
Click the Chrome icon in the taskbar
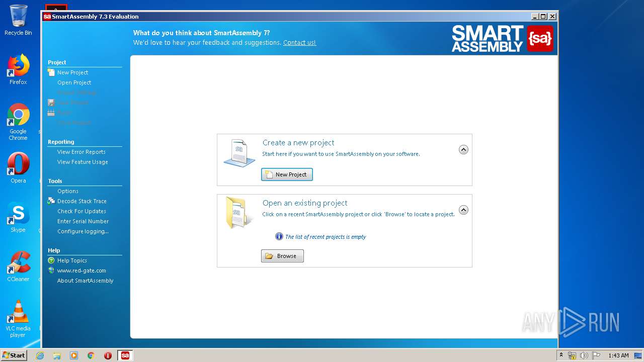[x=91, y=355]
